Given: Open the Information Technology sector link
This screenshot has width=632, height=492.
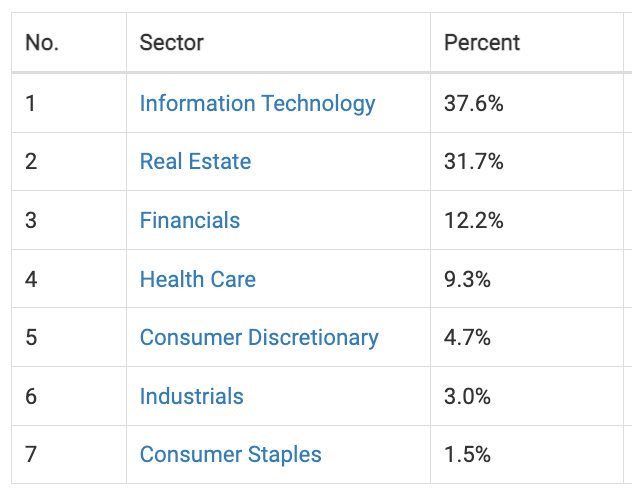Looking at the screenshot, I should coord(257,103).
